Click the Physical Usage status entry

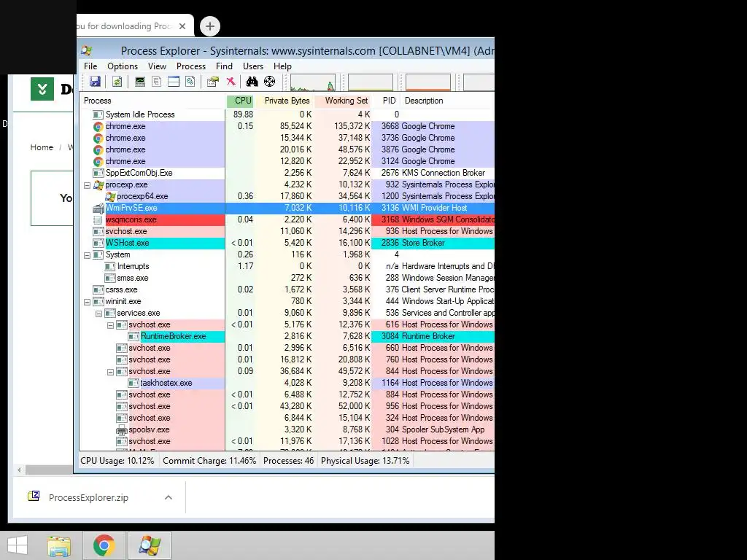click(x=365, y=461)
